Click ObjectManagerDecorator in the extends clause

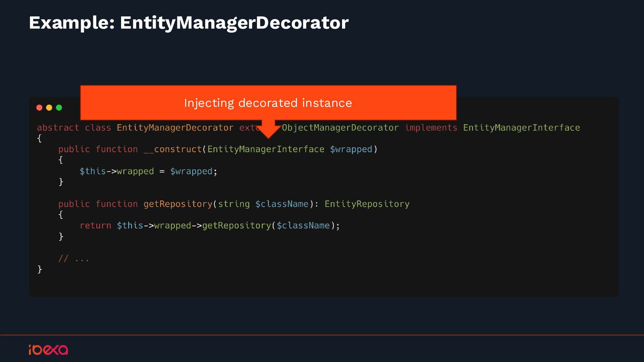(340, 128)
